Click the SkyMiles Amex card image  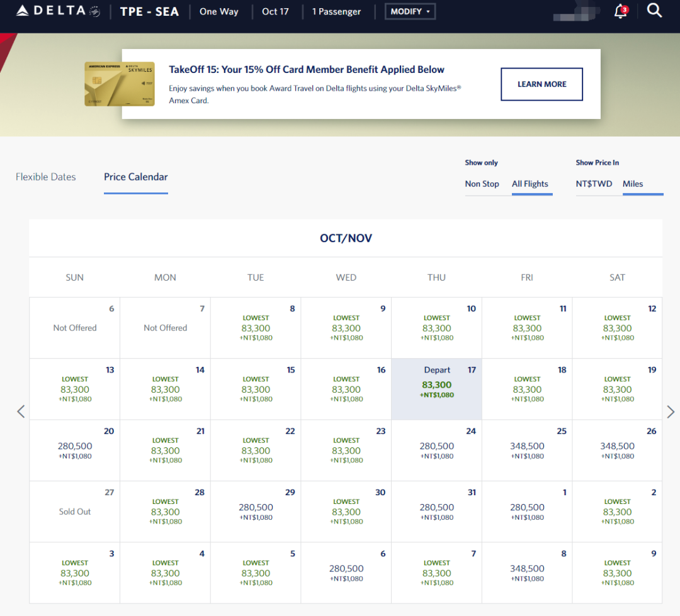pos(110,84)
